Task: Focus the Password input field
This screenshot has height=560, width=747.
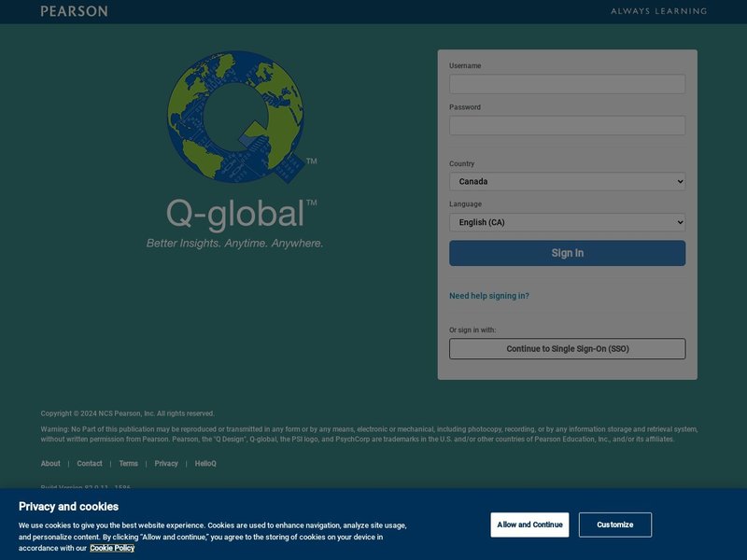Action: (x=567, y=125)
